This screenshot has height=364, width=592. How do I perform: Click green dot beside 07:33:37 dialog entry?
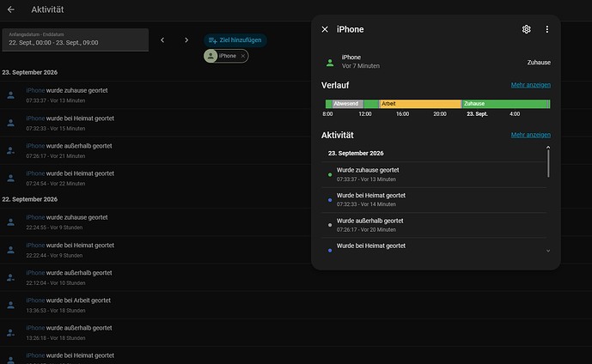[x=330, y=174]
